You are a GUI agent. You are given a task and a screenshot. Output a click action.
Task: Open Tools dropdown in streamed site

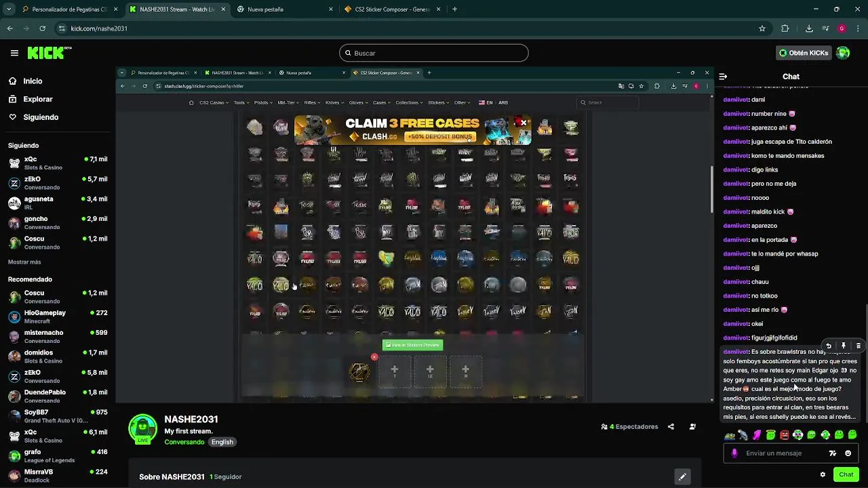coord(241,102)
